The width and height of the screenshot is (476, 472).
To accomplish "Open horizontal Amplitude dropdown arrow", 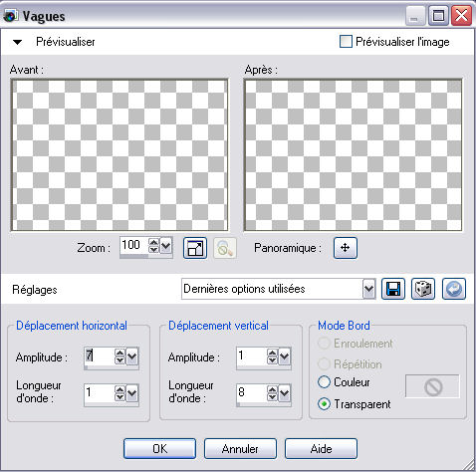I will tap(132, 356).
